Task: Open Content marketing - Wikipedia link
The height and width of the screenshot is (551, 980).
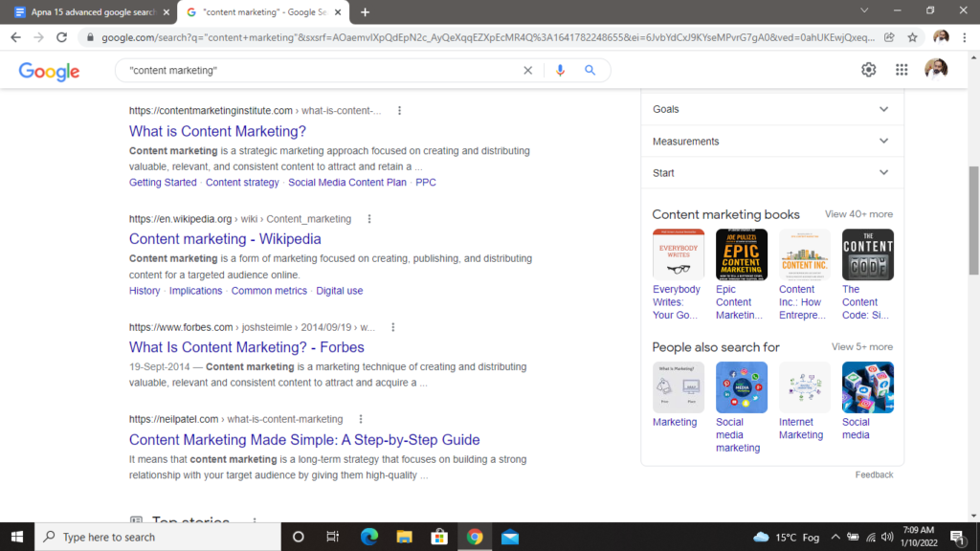Action: click(x=225, y=239)
